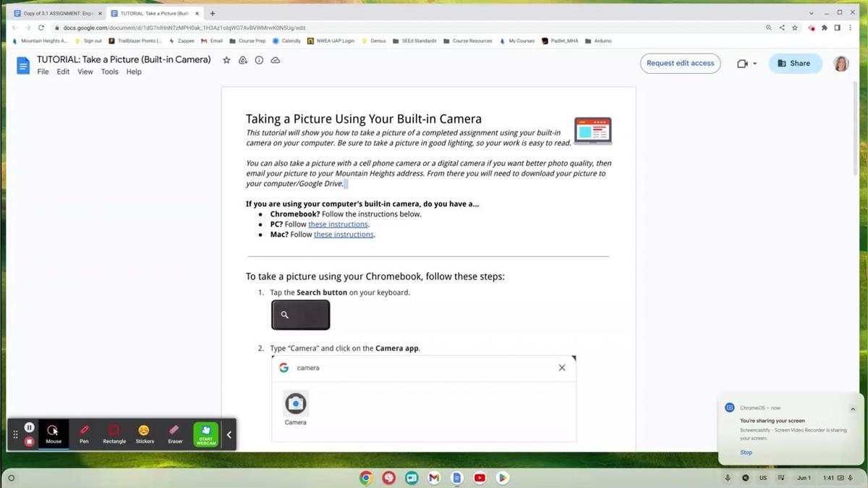
Task: Open the Course Resources bookmarks folder
Action: coord(467,41)
